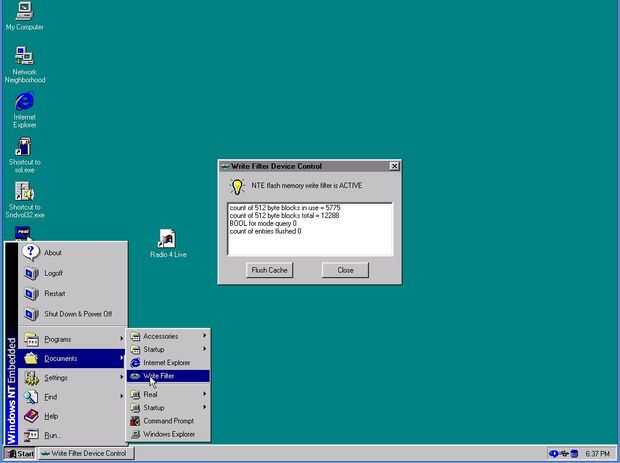Click the Find magnifier icon

click(x=31, y=397)
